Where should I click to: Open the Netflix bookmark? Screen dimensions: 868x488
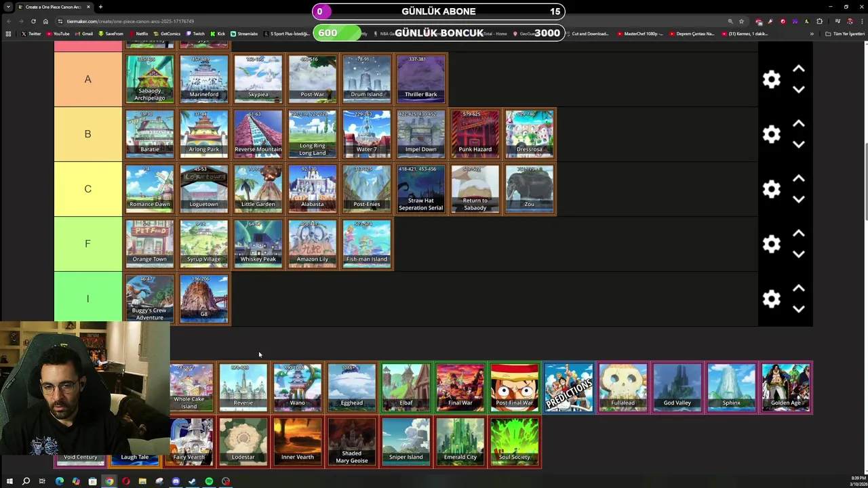(x=138, y=33)
